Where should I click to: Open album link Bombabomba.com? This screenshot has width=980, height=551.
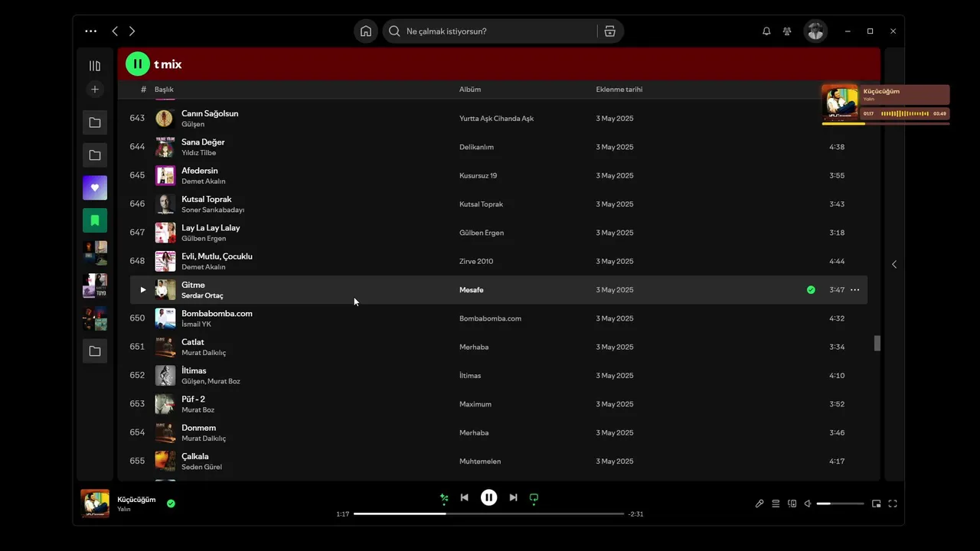tap(490, 318)
